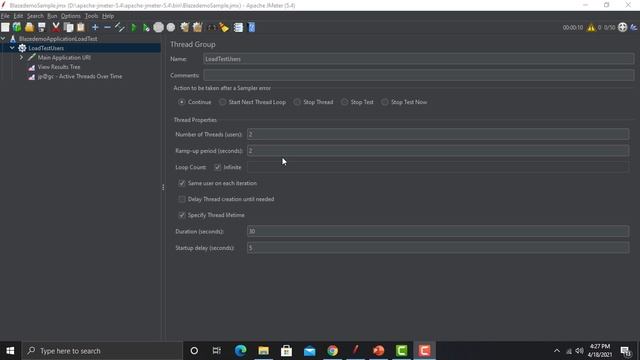Click the Clear All results icon
The width and height of the screenshot is (640, 360).
coord(198,27)
